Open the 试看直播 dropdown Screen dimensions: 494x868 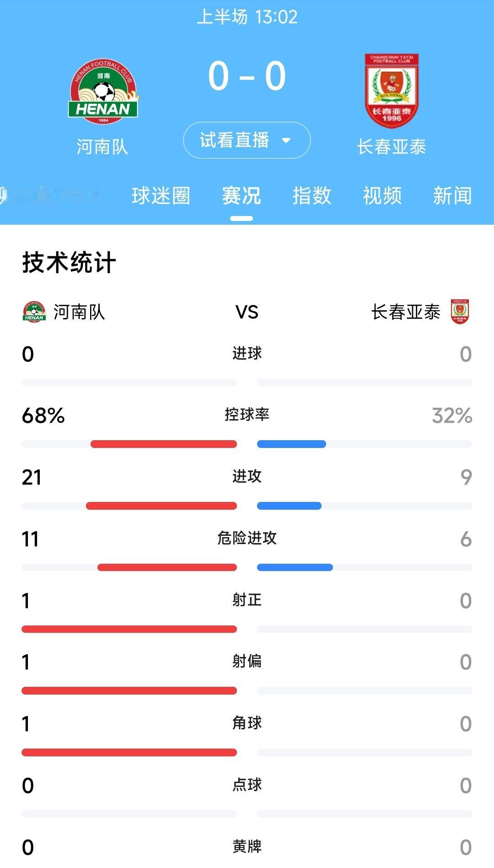coord(247,140)
